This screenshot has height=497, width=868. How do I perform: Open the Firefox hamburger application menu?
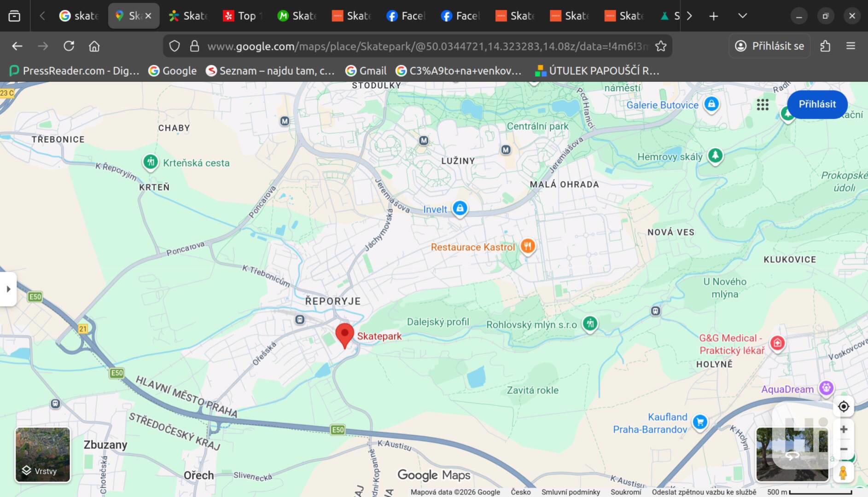[x=851, y=46]
